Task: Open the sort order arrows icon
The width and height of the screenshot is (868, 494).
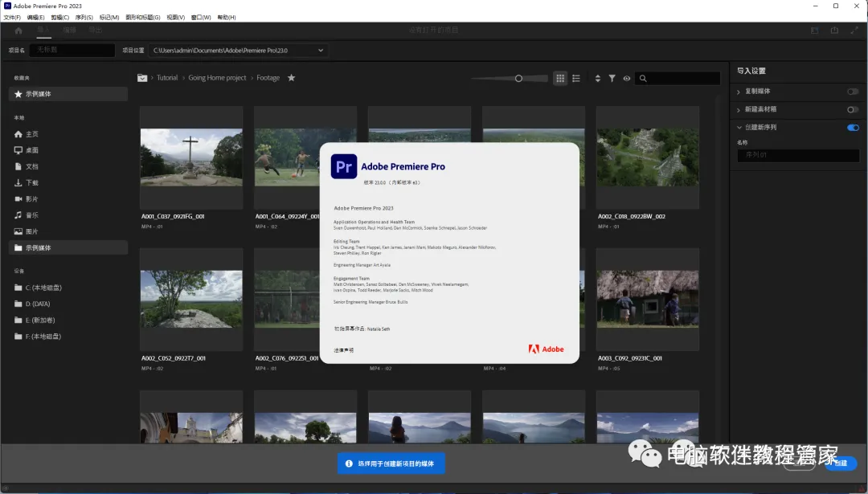Action: [597, 79]
